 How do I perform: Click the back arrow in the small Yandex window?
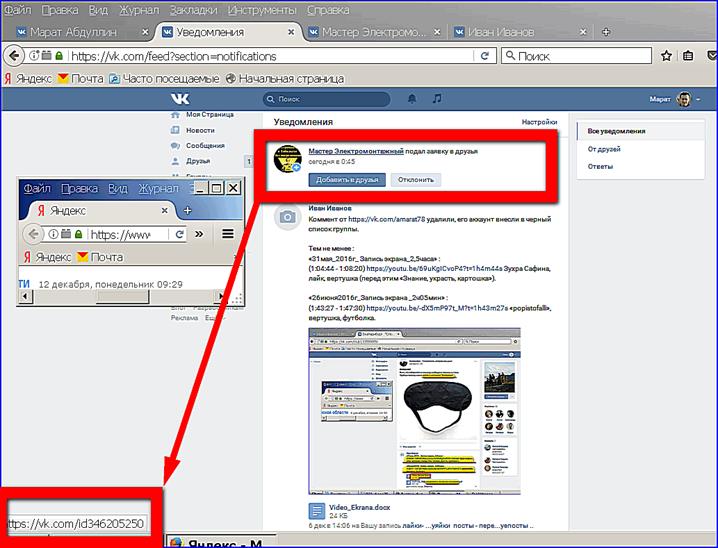(x=33, y=234)
